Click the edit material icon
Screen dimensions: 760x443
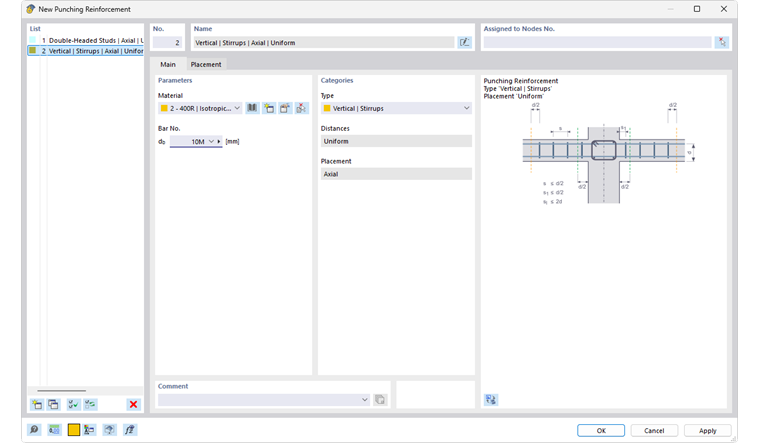pos(285,108)
